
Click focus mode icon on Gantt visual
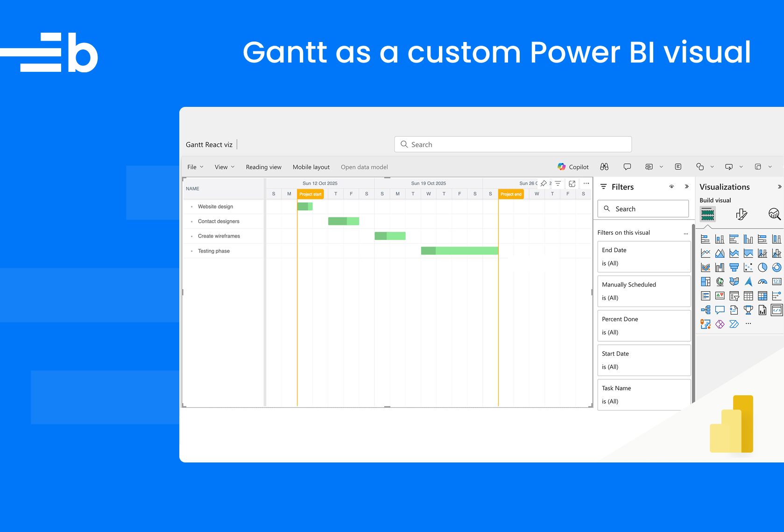point(572,183)
